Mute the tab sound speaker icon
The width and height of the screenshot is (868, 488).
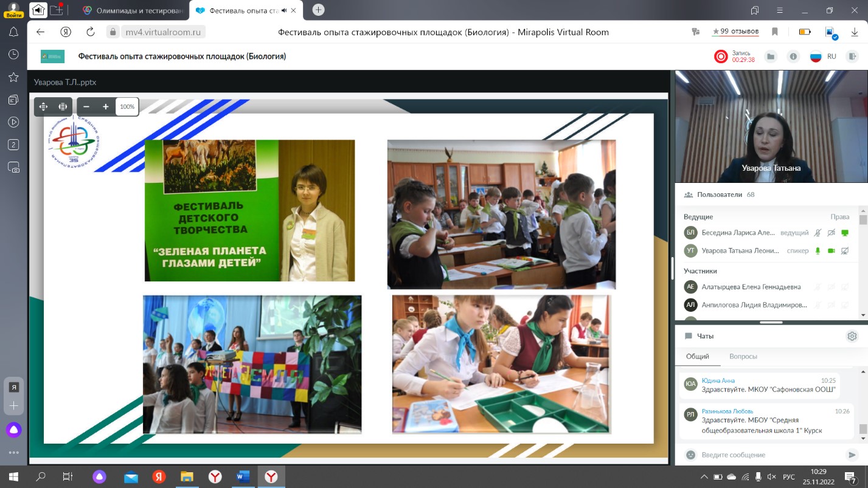(x=285, y=10)
